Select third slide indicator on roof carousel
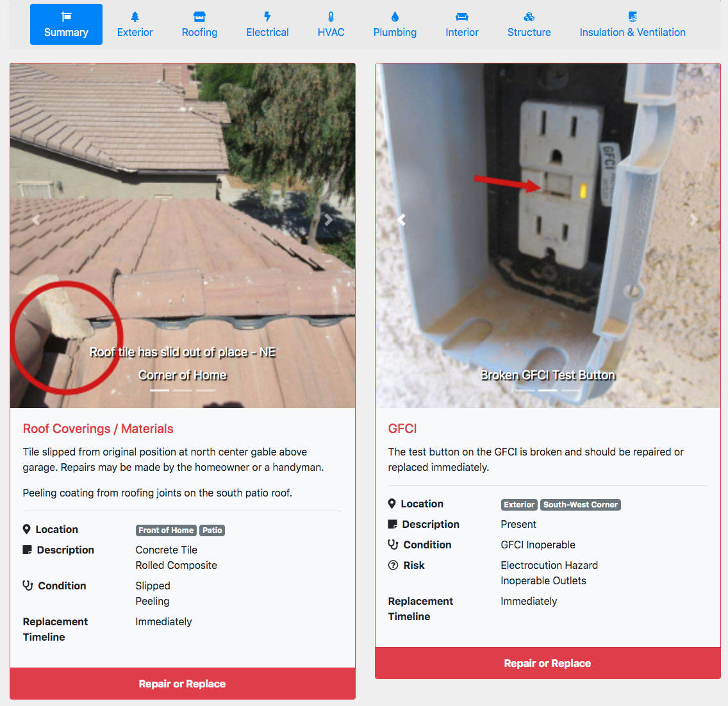The height and width of the screenshot is (706, 728). 206,390
